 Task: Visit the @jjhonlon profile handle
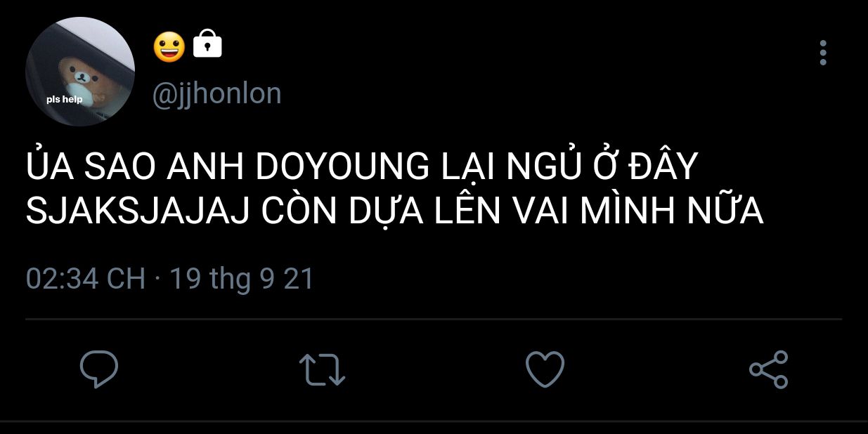216,93
